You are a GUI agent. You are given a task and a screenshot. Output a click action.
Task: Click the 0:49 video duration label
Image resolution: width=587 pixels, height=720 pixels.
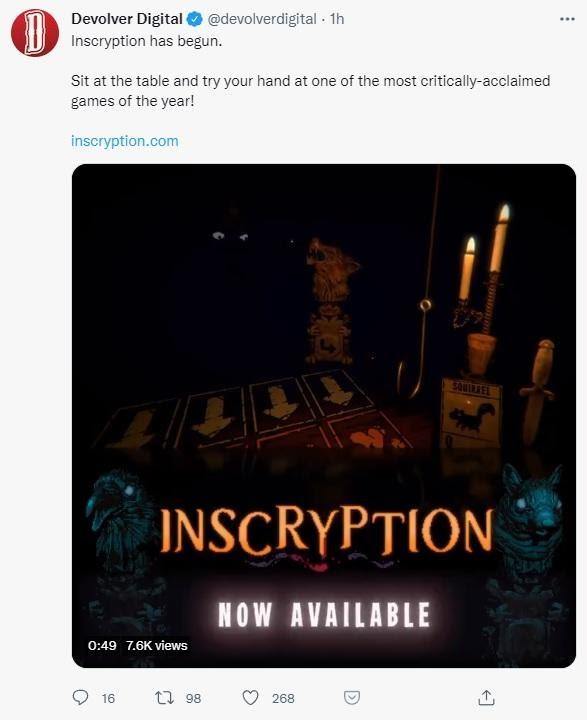coord(102,646)
